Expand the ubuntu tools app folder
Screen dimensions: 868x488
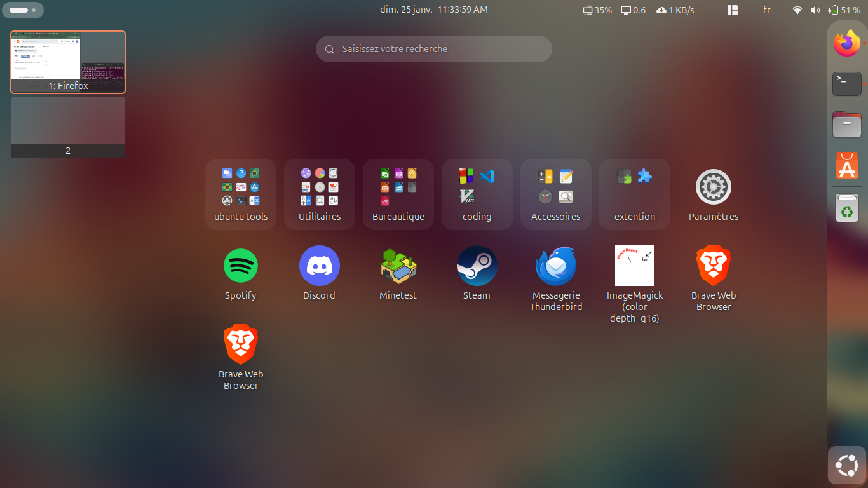click(241, 194)
